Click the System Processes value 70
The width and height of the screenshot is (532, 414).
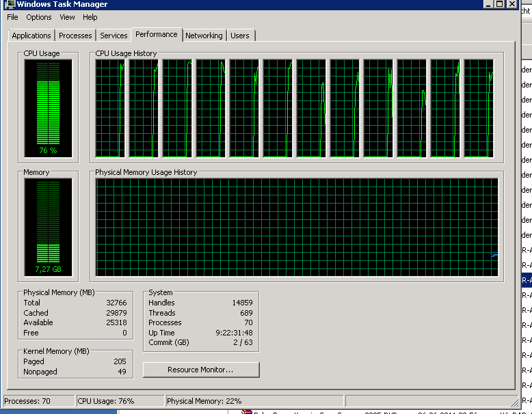pos(249,322)
